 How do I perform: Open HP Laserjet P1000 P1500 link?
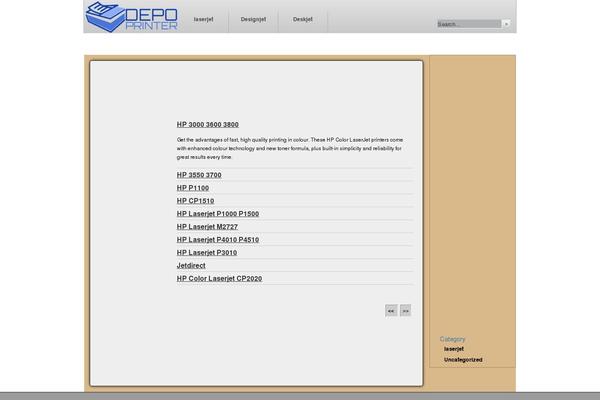[218, 214]
